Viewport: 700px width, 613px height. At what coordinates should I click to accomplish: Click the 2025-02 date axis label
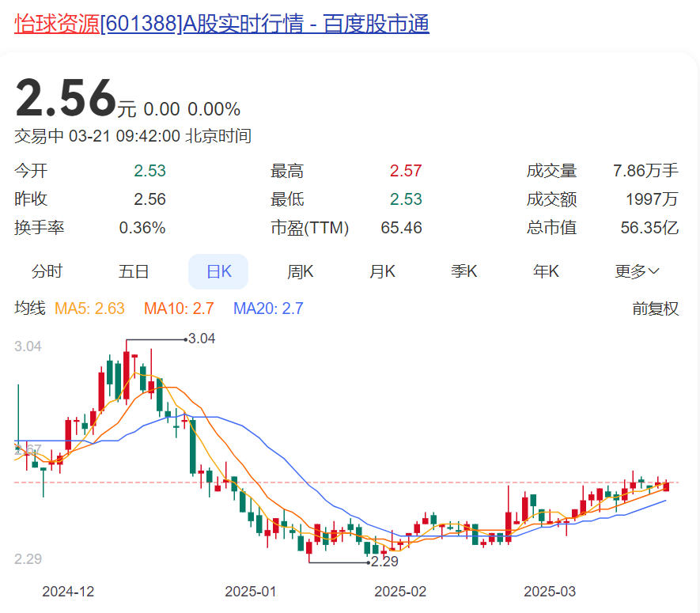(400, 592)
